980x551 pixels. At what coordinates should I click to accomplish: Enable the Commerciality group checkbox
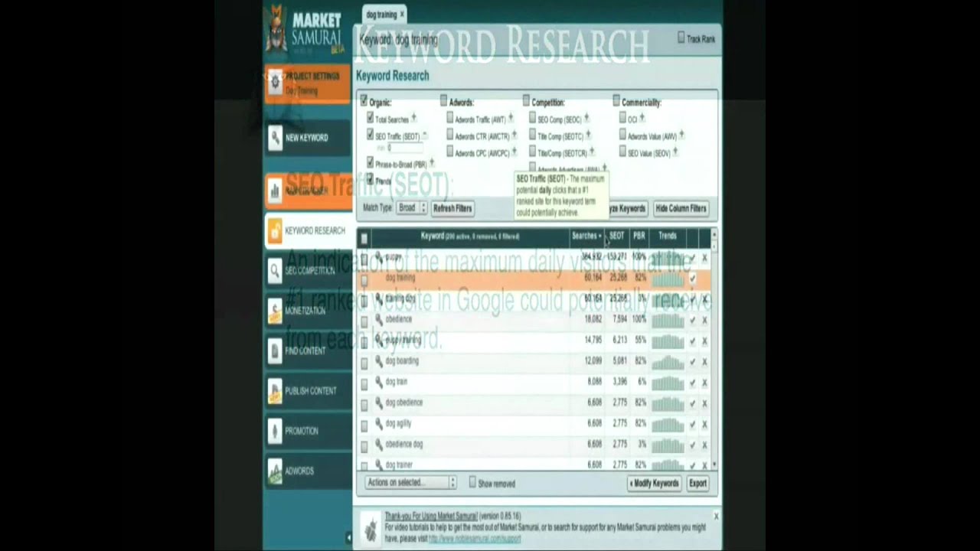coord(616,101)
